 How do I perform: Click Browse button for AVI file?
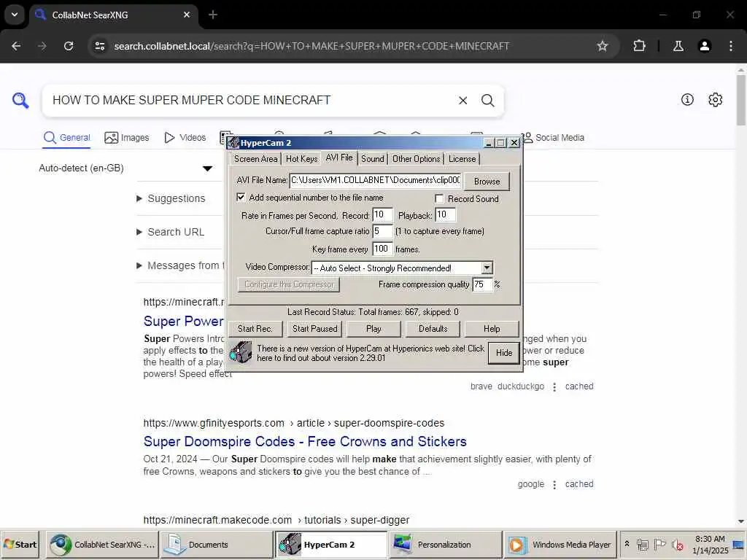click(487, 182)
